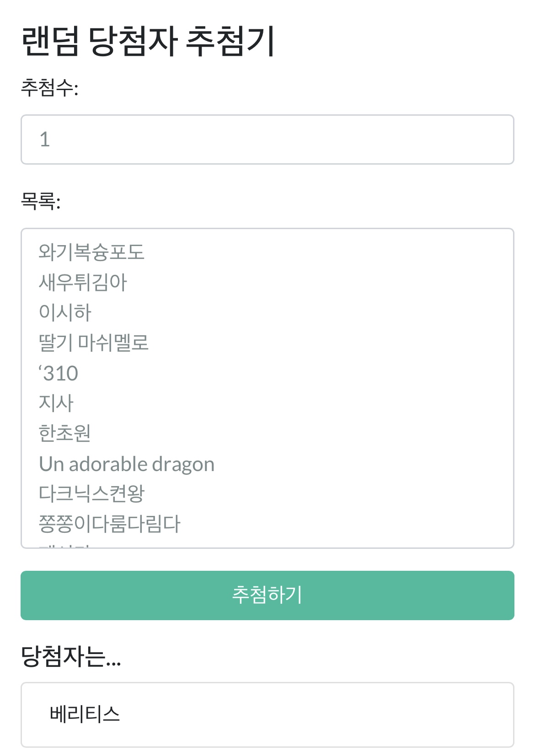
Task: Click the word 마쉬멜로 in the list
Action: [x=113, y=343]
